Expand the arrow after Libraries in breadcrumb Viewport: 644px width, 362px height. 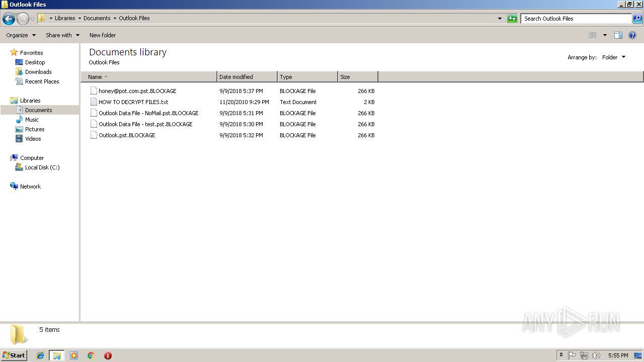tap(79, 18)
